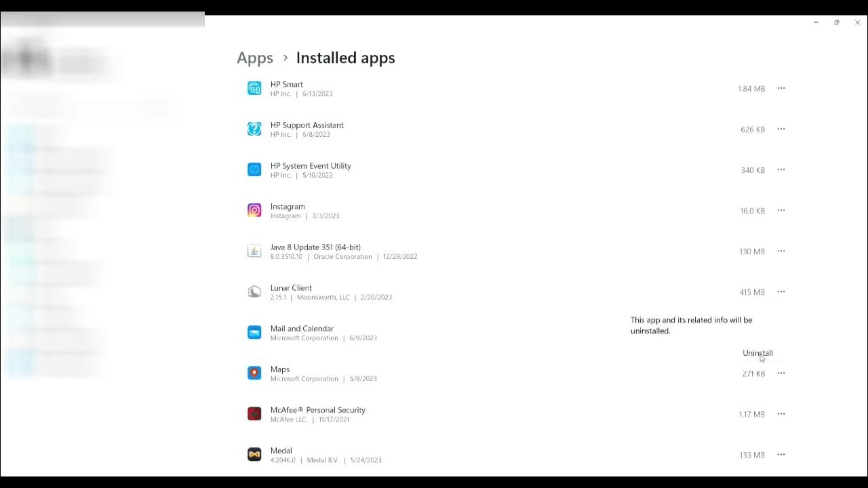Click the Instagram app icon
This screenshot has height=488, width=868.
(254, 210)
